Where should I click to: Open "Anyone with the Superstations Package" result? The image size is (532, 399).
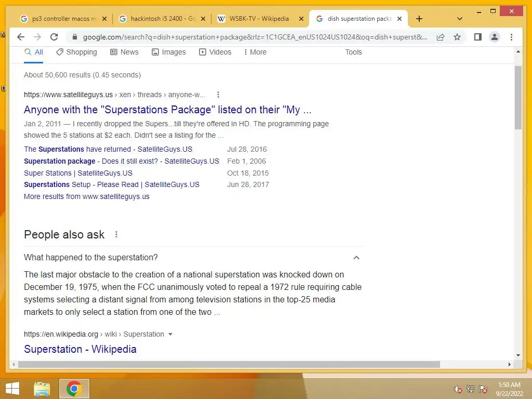click(168, 110)
